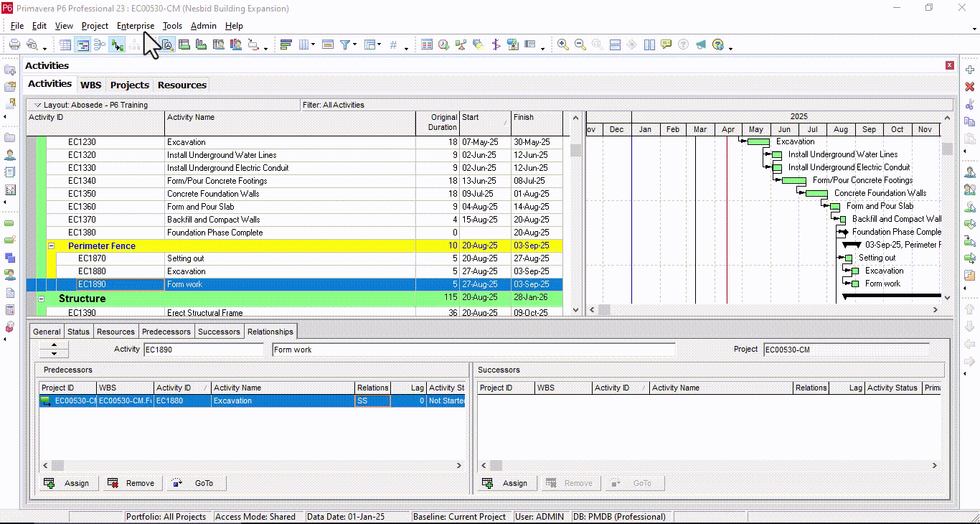The height and width of the screenshot is (524, 980).
Task: Show Activity Network diagram icon
Action: [x=100, y=45]
